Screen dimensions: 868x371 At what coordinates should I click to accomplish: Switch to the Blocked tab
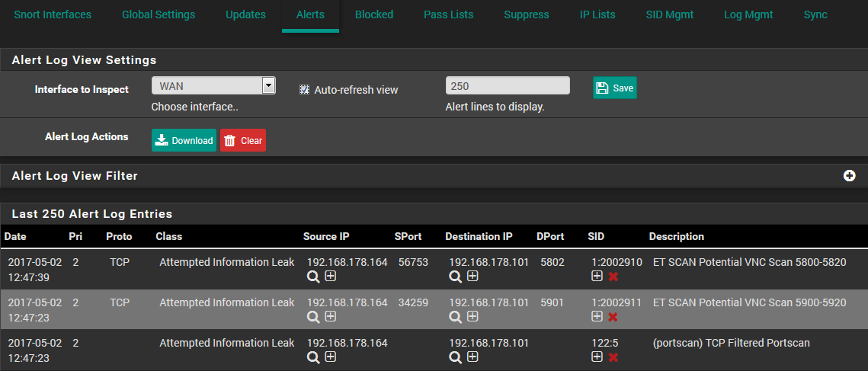pyautogui.click(x=374, y=15)
